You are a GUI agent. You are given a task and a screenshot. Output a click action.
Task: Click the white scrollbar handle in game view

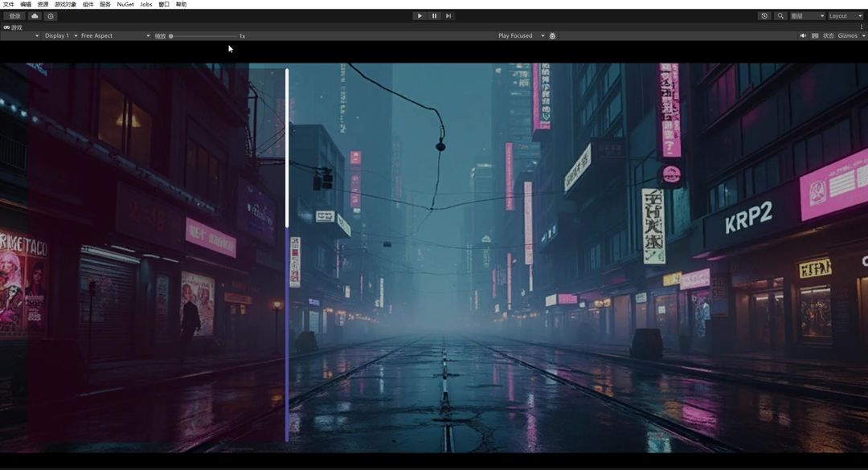pos(287,147)
